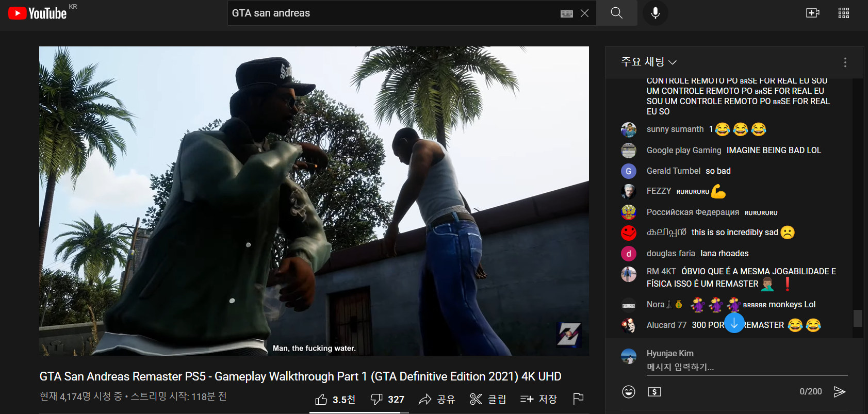
Task: Expand the 주요 채팅 chat mode dropdown
Action: click(649, 62)
